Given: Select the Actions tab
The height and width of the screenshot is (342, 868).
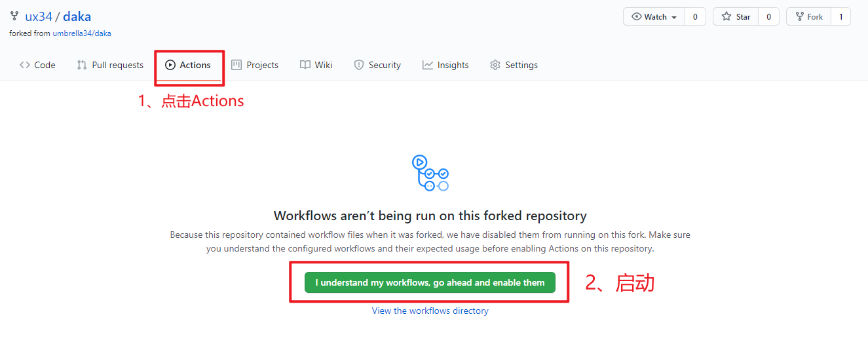Looking at the screenshot, I should [x=188, y=65].
